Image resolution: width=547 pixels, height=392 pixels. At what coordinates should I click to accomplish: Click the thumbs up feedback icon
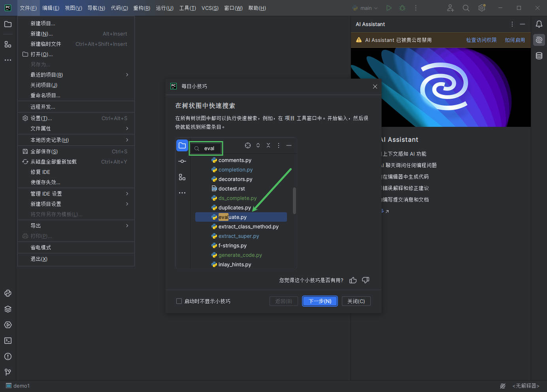[x=353, y=280]
